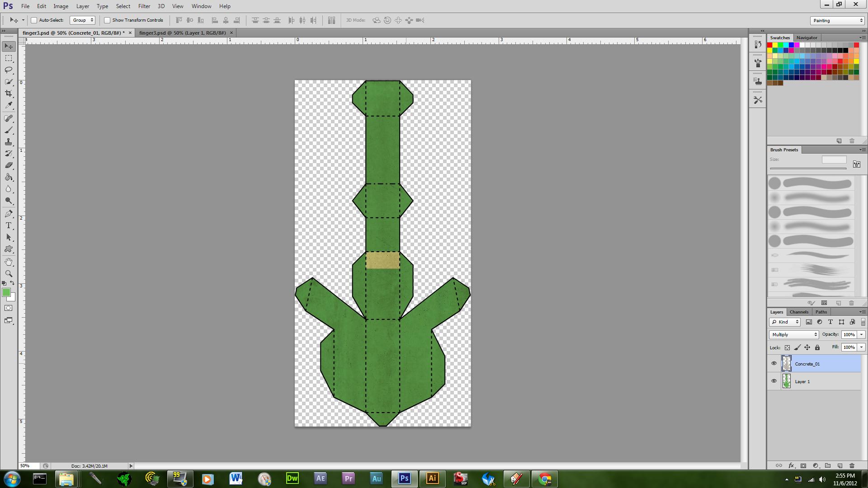
Task: Toggle lock all for layer
Action: pyautogui.click(x=817, y=347)
